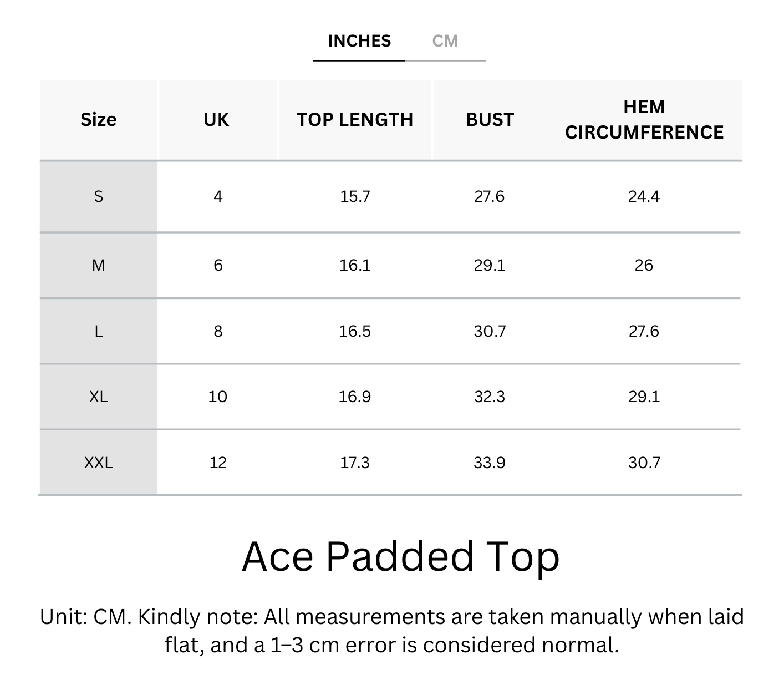
Task: Click the bust value 33.9
Action: pyautogui.click(x=490, y=463)
